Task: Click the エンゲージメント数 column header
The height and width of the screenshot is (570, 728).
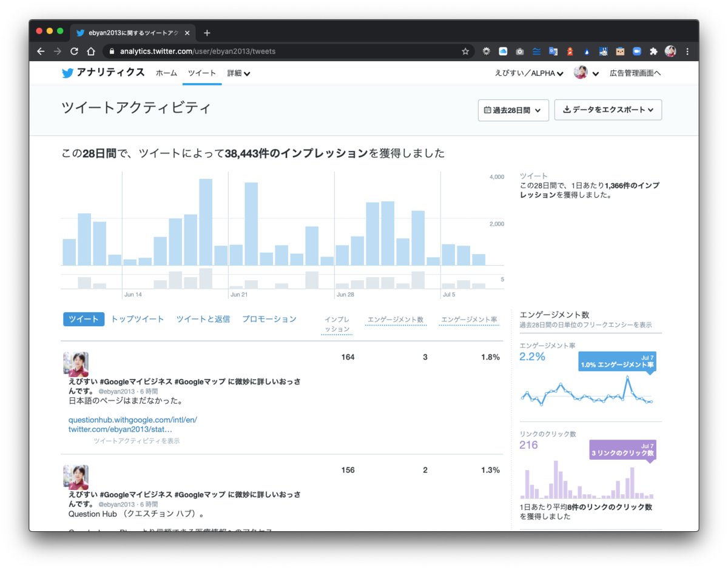Action: point(396,320)
